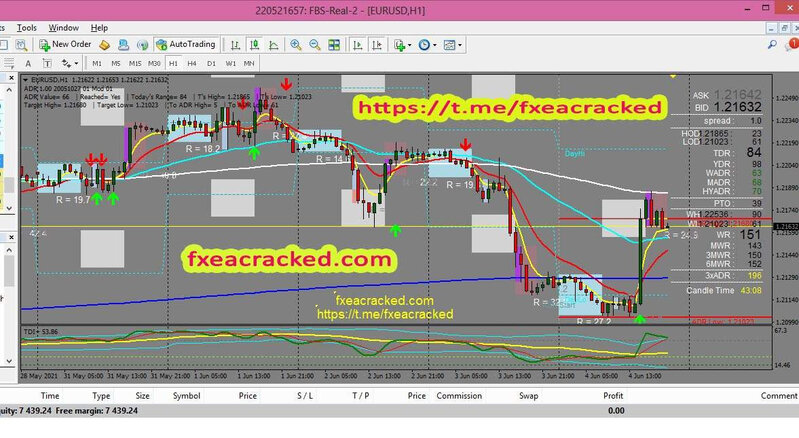The width and height of the screenshot is (799, 438).
Task: Expand the Templates dropdown arrow
Action: 460,45
